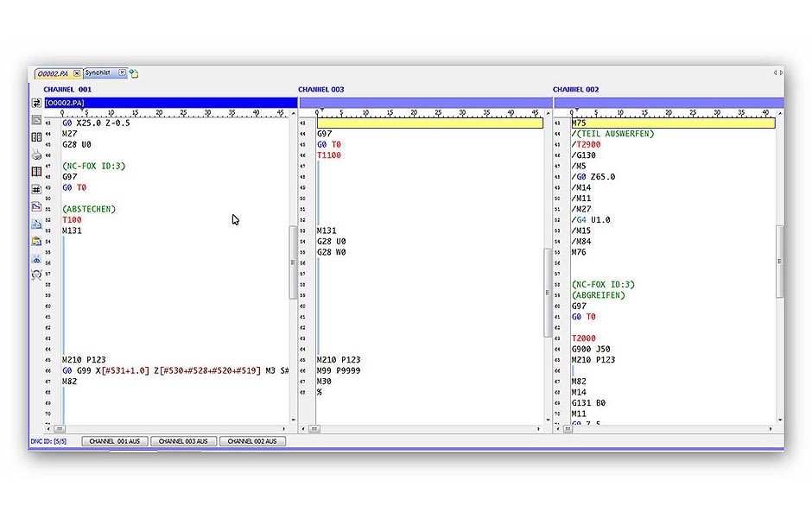The image size is (812, 518).
Task: Click the printer icon in left toolbar
Action: [36, 155]
